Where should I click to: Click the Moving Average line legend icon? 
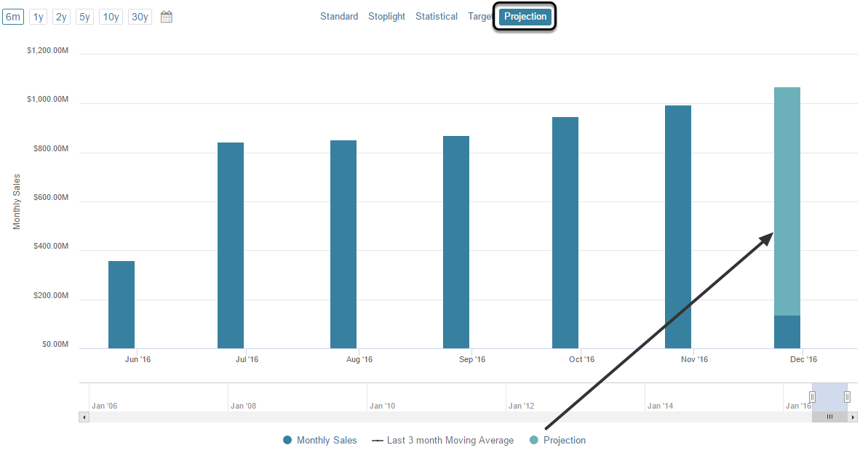click(x=377, y=440)
